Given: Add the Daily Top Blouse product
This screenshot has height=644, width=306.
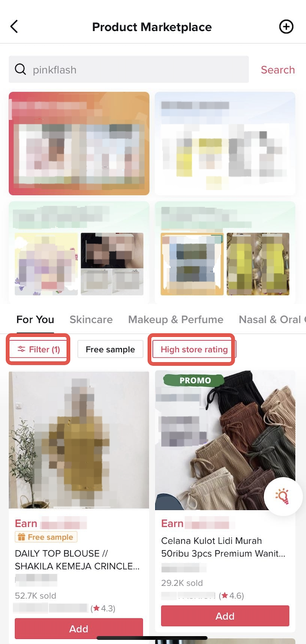Looking at the screenshot, I should coord(79,629).
